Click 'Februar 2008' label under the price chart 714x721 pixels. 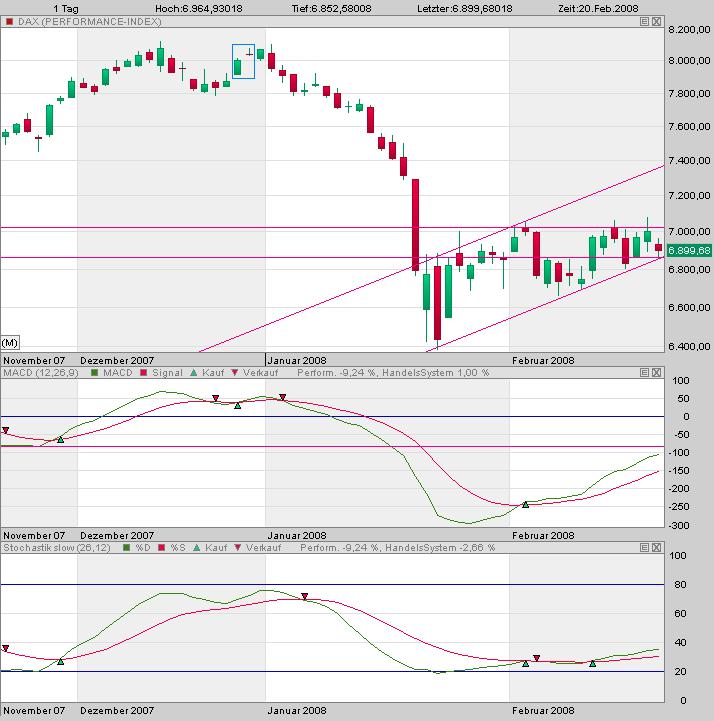543,360
